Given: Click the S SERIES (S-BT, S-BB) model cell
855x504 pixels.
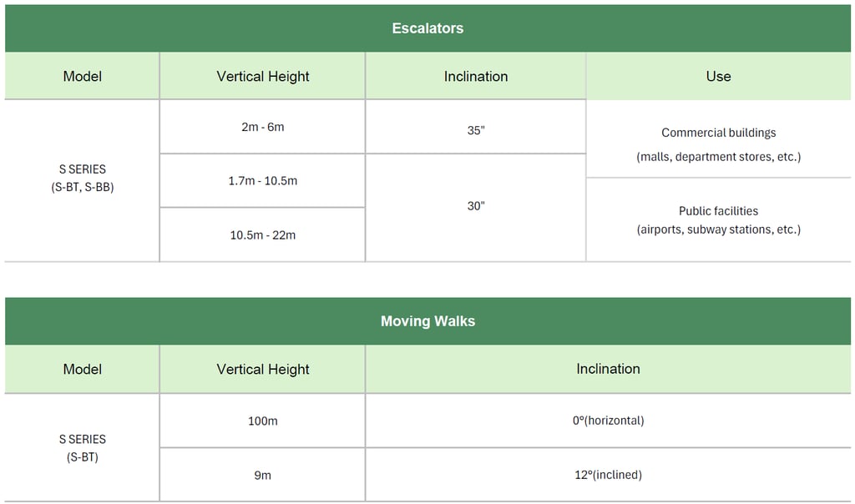Looking at the screenshot, I should (x=82, y=179).
